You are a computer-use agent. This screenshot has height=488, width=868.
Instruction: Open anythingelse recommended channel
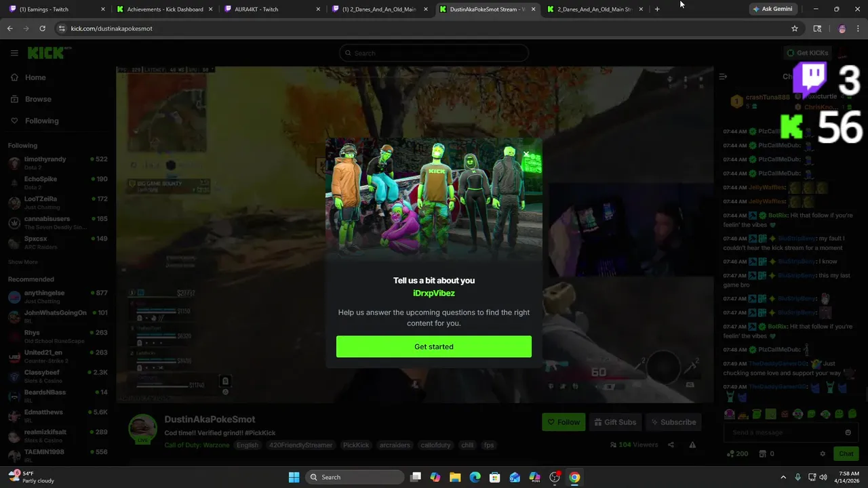coord(58,297)
